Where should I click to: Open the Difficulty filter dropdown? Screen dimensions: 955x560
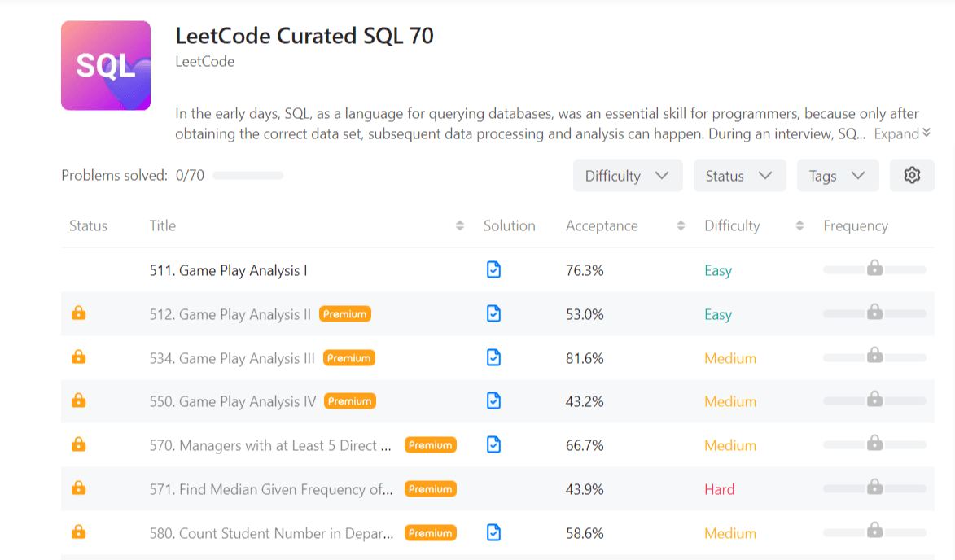pyautogui.click(x=627, y=175)
